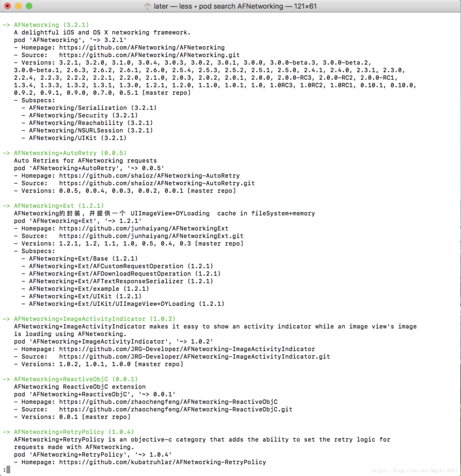
Task: Open JRG-Developer ImageActivityIndicator homepage URL
Action: click(x=187, y=349)
